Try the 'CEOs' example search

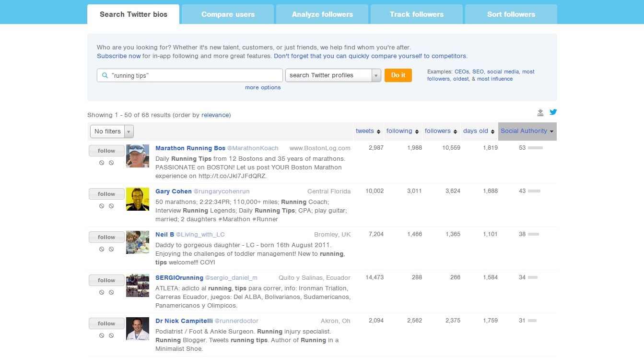point(462,72)
